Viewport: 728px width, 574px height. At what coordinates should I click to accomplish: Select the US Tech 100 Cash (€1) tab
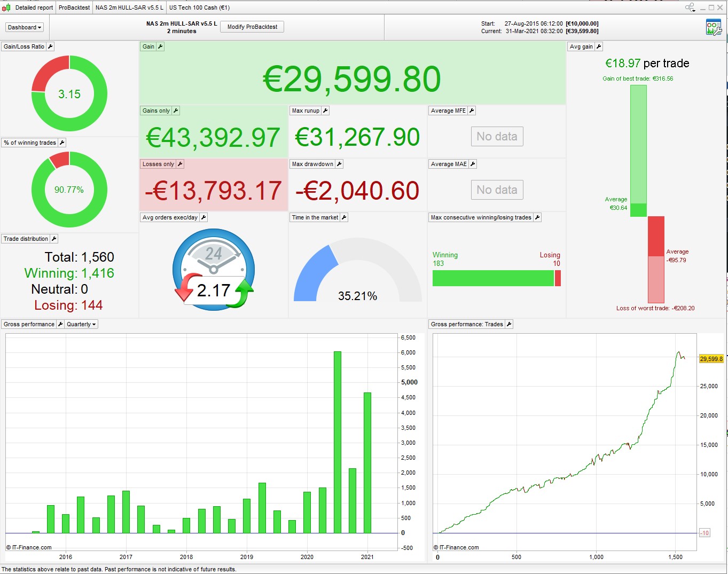tap(200, 7)
